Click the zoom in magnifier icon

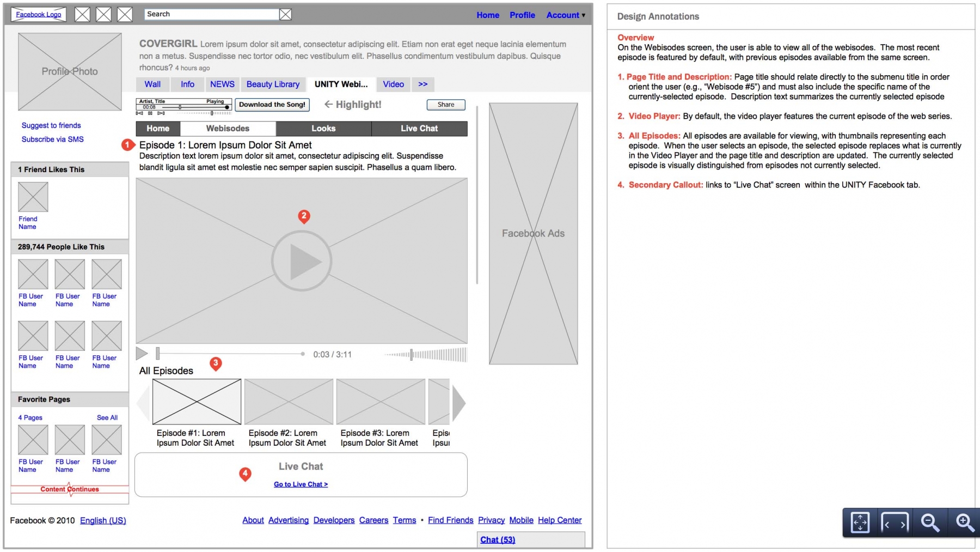click(x=965, y=523)
